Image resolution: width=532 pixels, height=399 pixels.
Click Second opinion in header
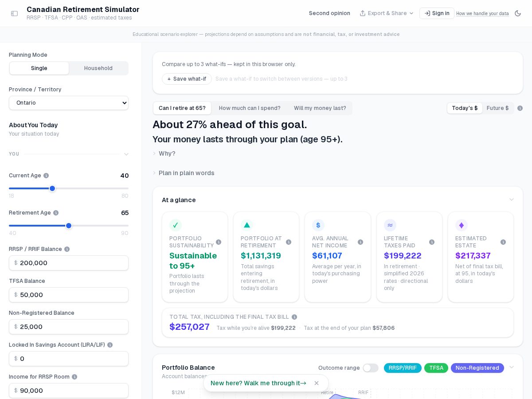[x=329, y=13]
